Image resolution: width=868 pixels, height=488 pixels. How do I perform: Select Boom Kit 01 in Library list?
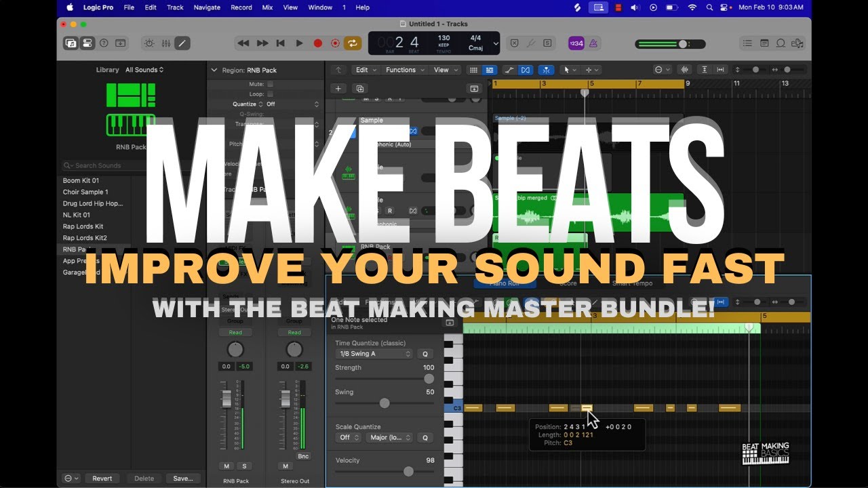click(x=81, y=180)
